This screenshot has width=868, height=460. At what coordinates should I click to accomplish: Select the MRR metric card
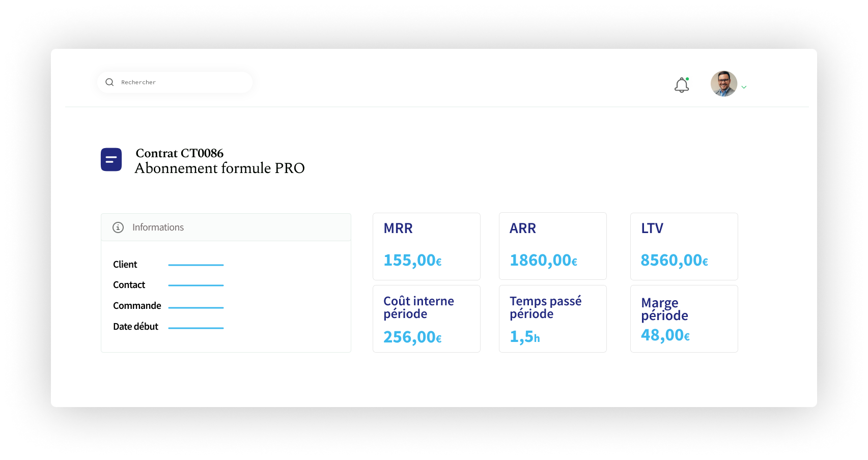427,246
